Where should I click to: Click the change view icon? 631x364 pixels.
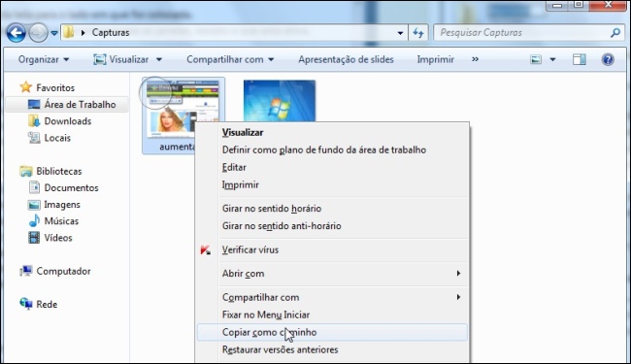pyautogui.click(x=536, y=59)
